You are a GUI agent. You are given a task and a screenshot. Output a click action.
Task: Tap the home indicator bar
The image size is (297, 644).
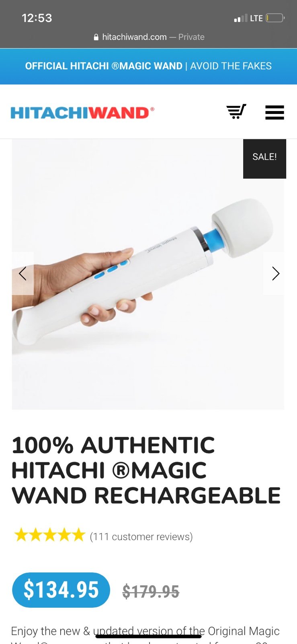148,636
